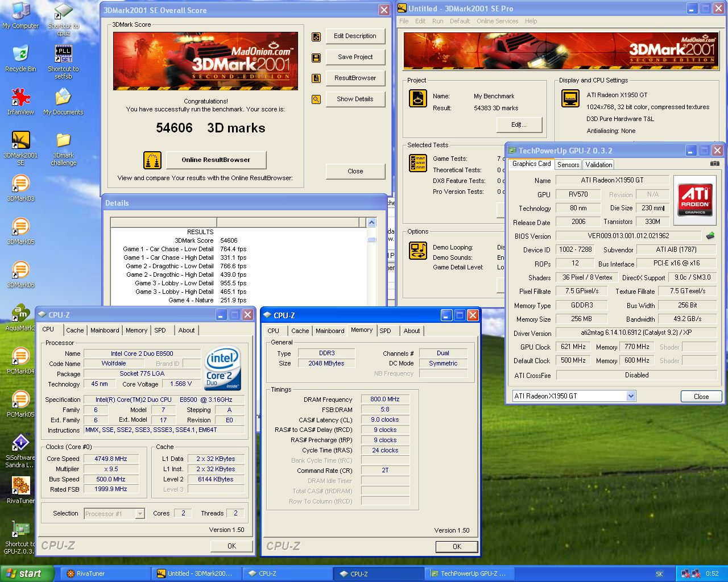Click the ResultBrowser button
The width and height of the screenshot is (728, 582).
355,78
